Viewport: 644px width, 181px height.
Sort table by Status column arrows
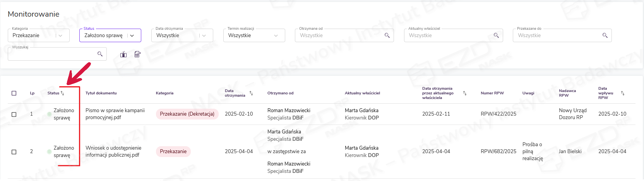coord(62,93)
